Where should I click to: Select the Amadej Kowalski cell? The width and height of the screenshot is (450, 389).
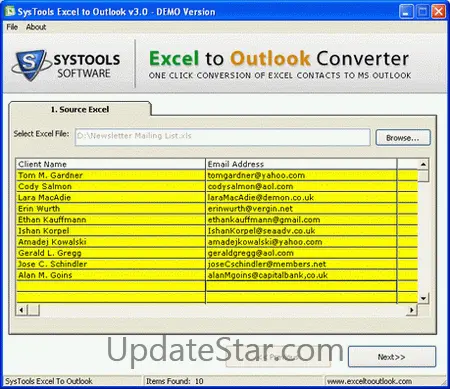click(x=111, y=242)
